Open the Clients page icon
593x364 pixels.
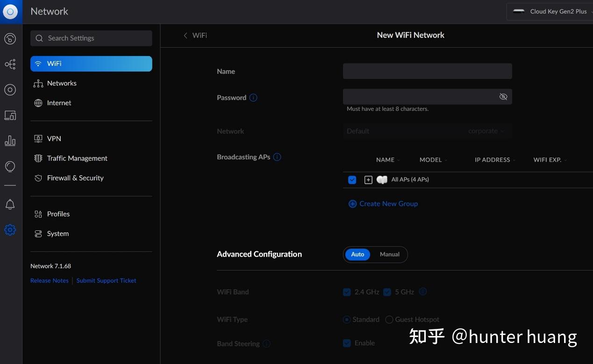[x=10, y=115]
